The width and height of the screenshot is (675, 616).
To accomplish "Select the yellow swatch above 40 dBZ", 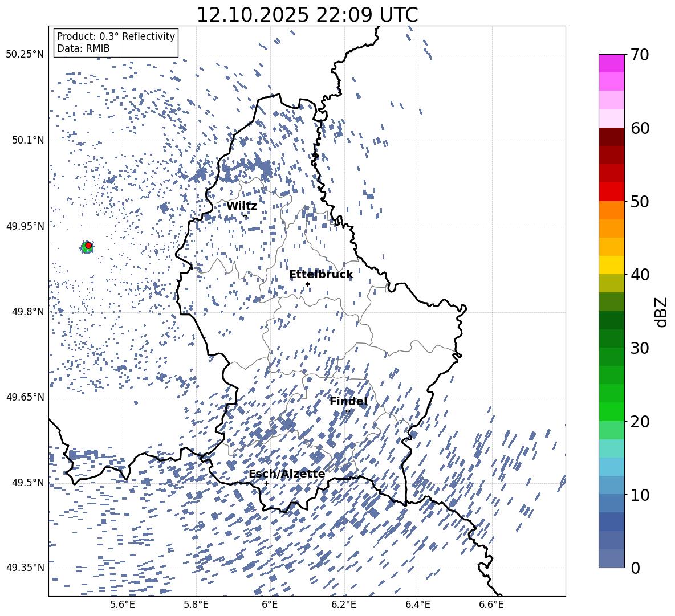I will pyautogui.click(x=611, y=265).
